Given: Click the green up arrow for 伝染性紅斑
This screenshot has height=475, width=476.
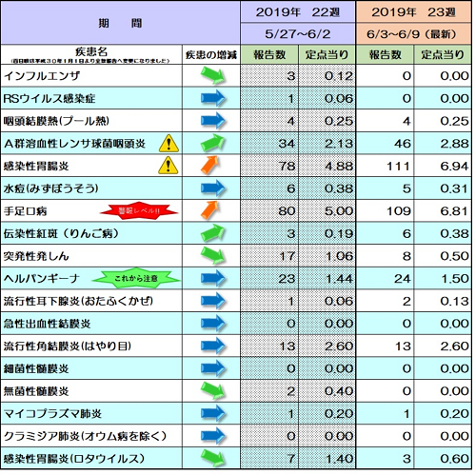Looking at the screenshot, I should (213, 233).
